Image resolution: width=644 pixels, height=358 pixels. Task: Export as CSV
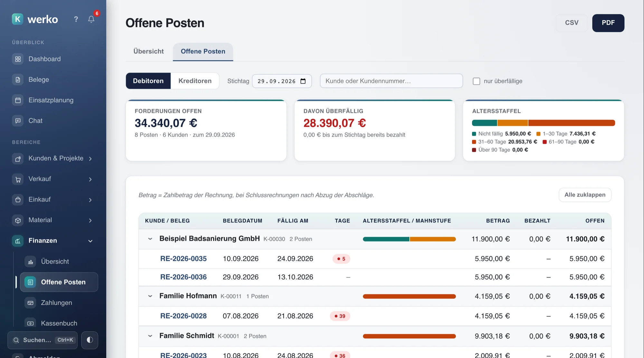coord(572,23)
